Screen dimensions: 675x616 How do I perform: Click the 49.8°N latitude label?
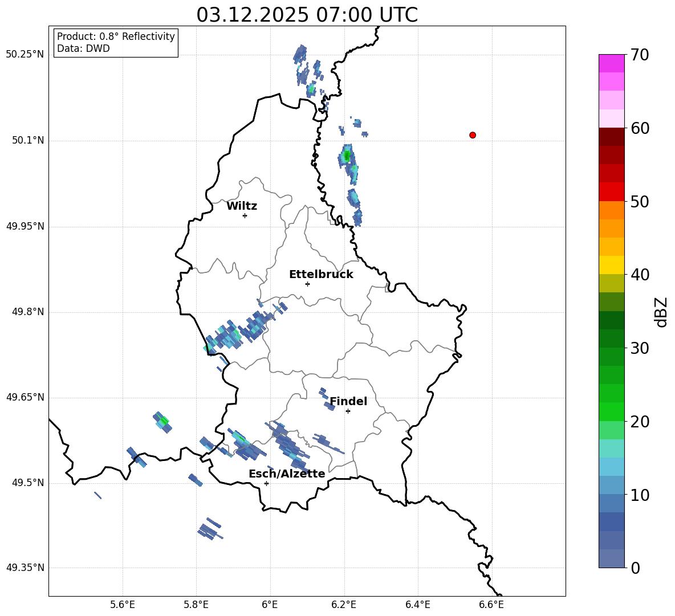(29, 312)
